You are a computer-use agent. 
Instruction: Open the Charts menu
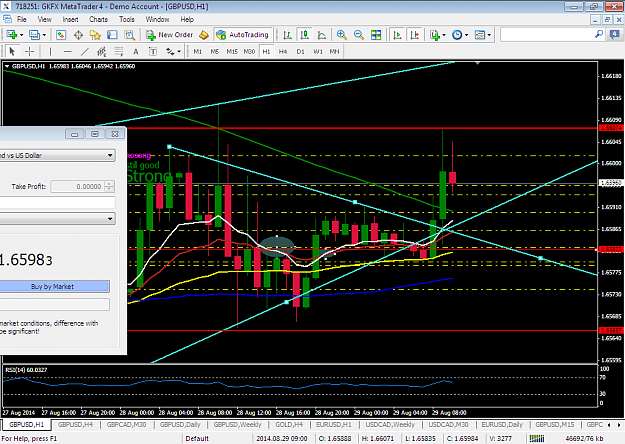pos(98,19)
